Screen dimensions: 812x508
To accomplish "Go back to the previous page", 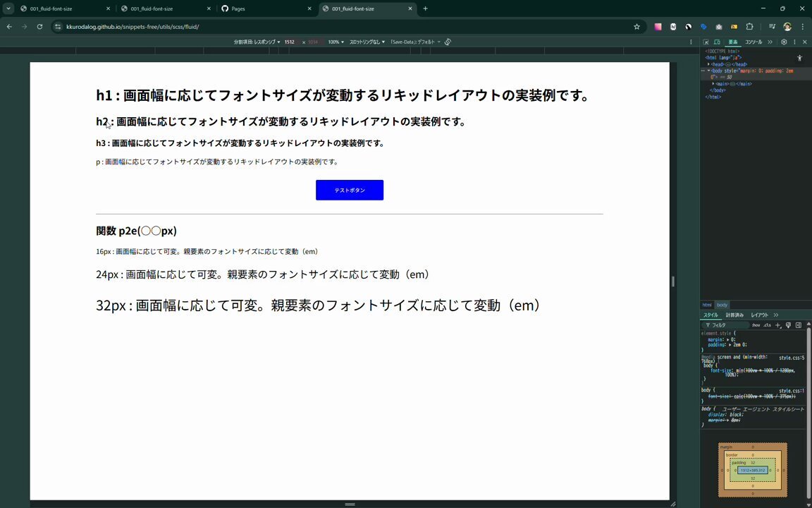I will (9, 26).
